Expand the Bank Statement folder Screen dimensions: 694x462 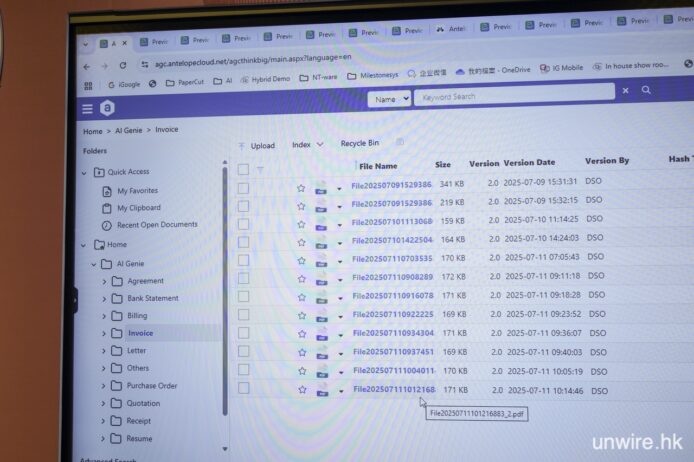click(x=104, y=299)
